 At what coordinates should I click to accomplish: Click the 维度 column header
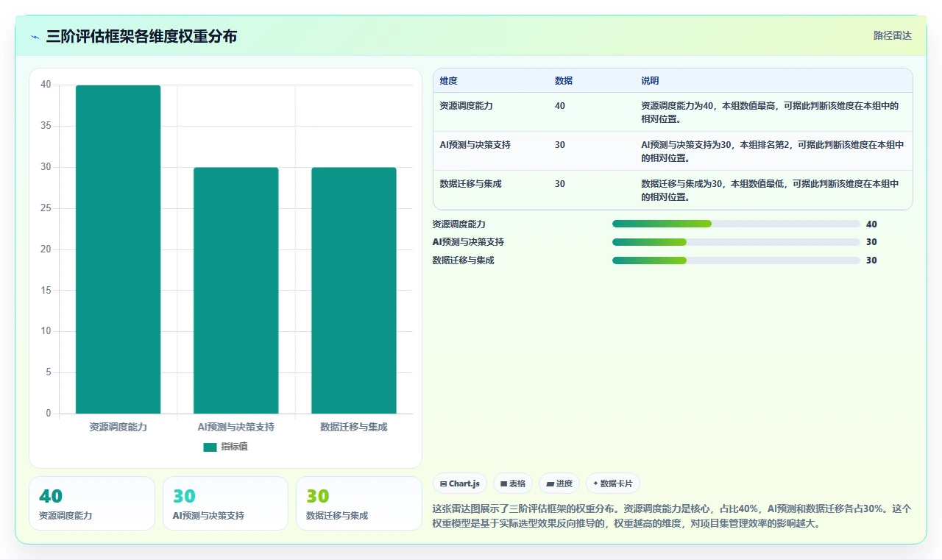(448, 81)
